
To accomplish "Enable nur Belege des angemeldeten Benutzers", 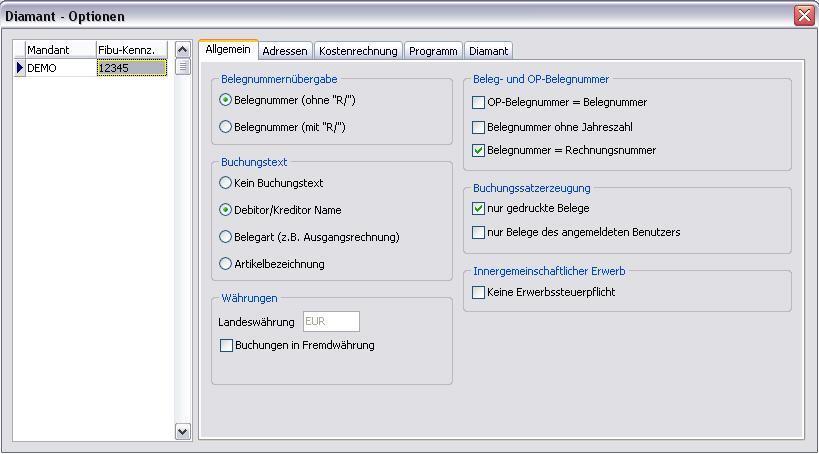I will (x=478, y=232).
